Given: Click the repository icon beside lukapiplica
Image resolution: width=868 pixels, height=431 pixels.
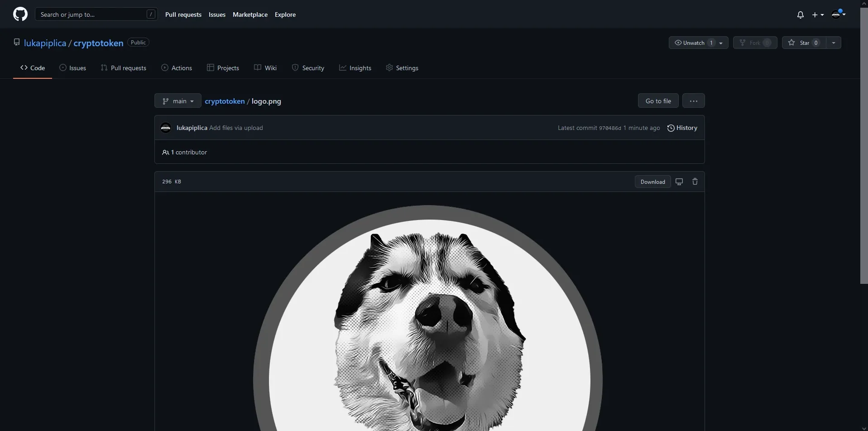Looking at the screenshot, I should pyautogui.click(x=17, y=42).
